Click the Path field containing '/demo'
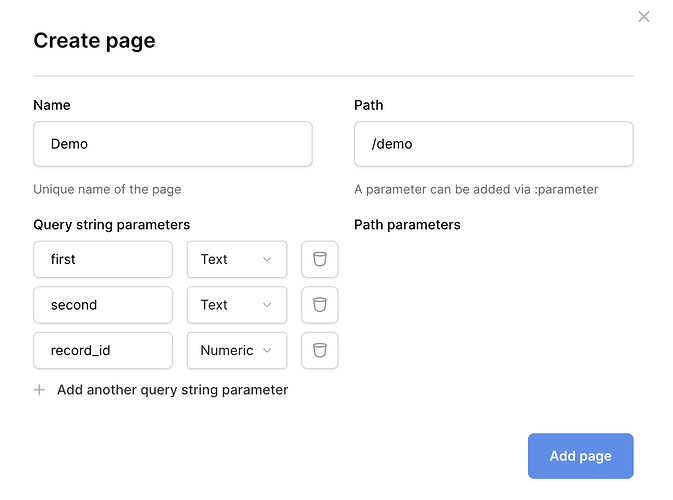 493,144
